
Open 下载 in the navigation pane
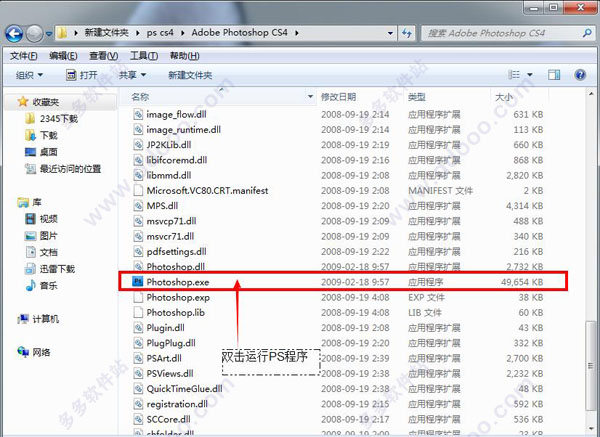(49, 135)
